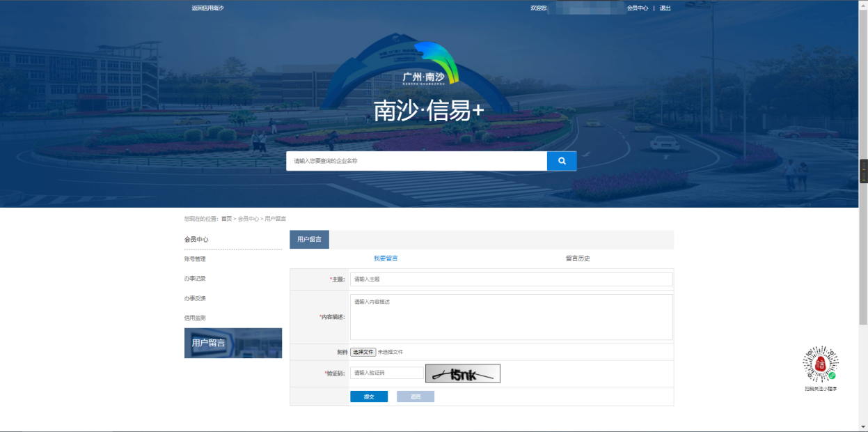Click the browser vertical scrollbar thumb
Image resolution: width=868 pixels, height=432 pixels.
(863, 167)
